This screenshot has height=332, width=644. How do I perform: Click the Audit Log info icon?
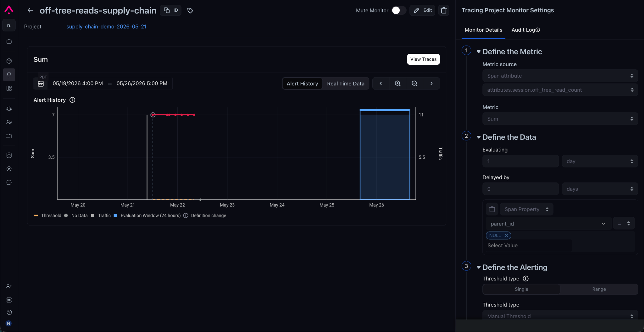pyautogui.click(x=538, y=30)
